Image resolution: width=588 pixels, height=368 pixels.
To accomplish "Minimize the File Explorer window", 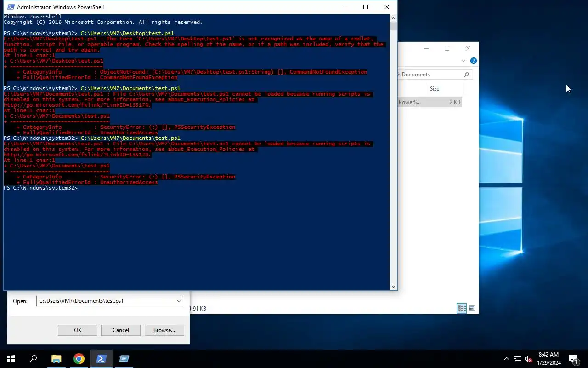I will tap(426, 48).
